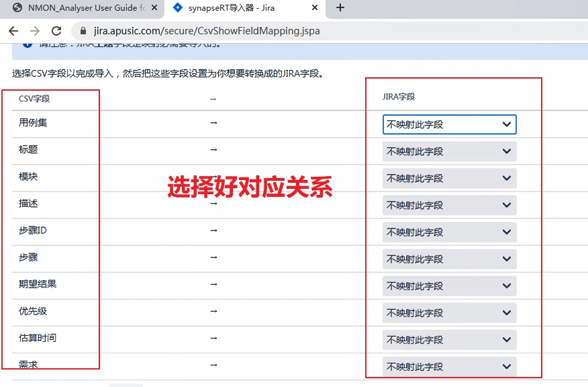The image size is (588, 387).
Task: Click the 步骤ID CSV field label
Action: point(33,230)
